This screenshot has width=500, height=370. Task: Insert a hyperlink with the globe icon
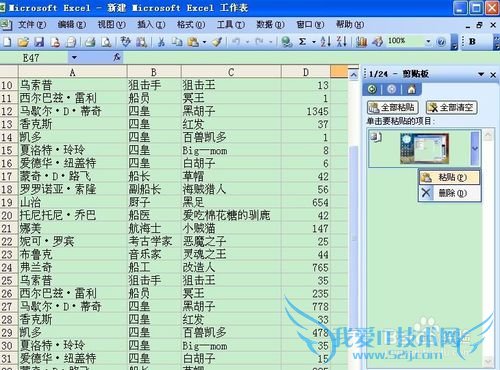pos(286,42)
